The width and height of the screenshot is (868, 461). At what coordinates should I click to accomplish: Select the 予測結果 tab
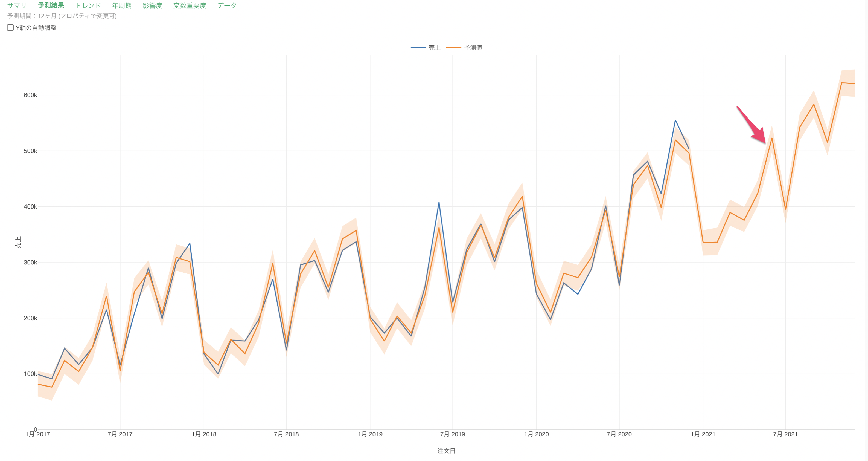[x=51, y=5]
